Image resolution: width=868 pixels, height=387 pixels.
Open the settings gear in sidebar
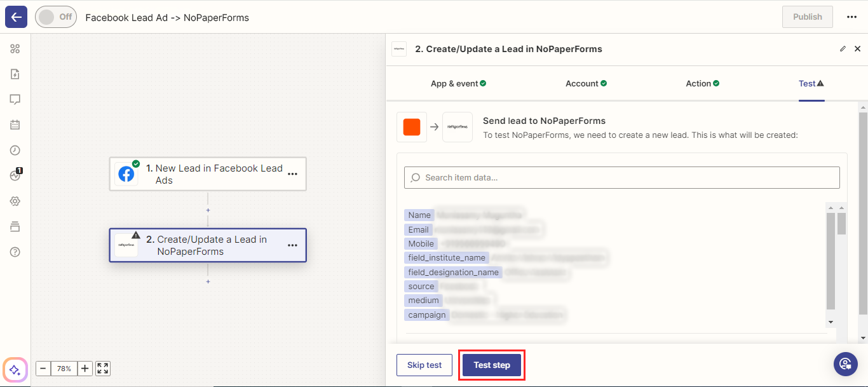tap(15, 201)
